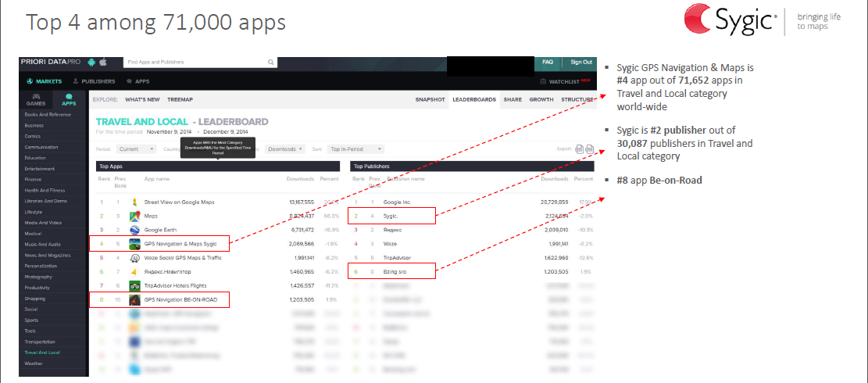Image resolution: width=868 pixels, height=383 pixels.
Task: Open Music And Audio category
Action: 43,244
